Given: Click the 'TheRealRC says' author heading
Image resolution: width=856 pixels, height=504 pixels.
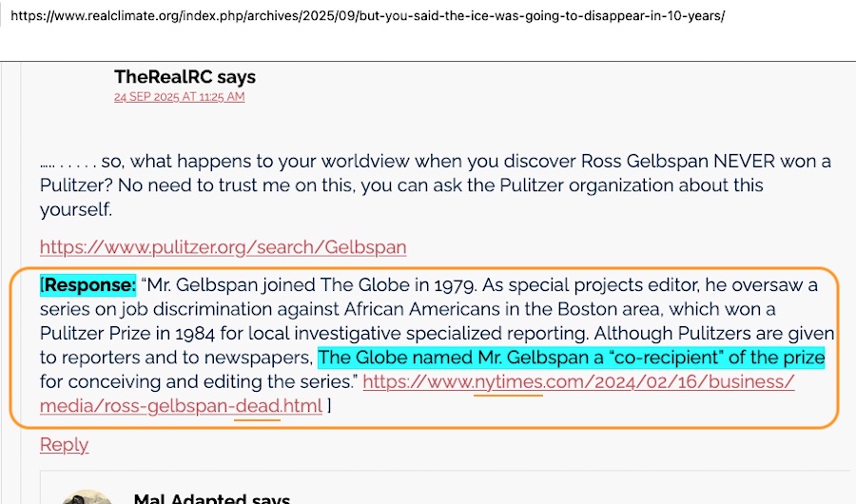Looking at the screenshot, I should point(185,77).
